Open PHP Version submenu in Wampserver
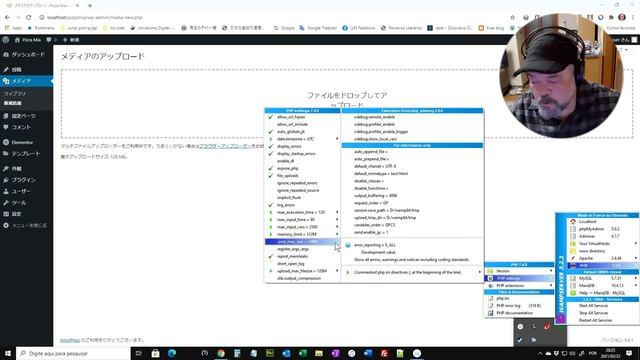640x360 pixels. [519, 271]
